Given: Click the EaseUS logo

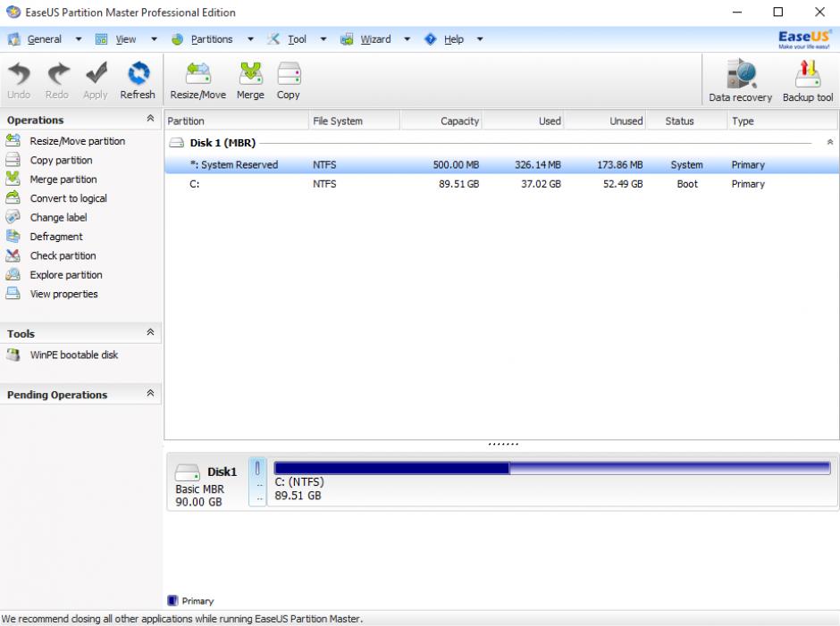Looking at the screenshot, I should (804, 39).
